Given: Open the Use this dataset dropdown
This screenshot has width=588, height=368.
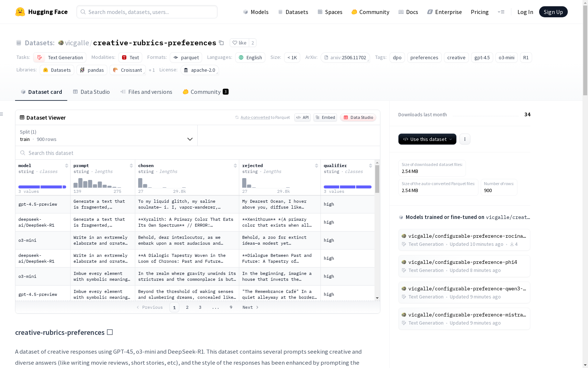Looking at the screenshot, I should tap(427, 139).
